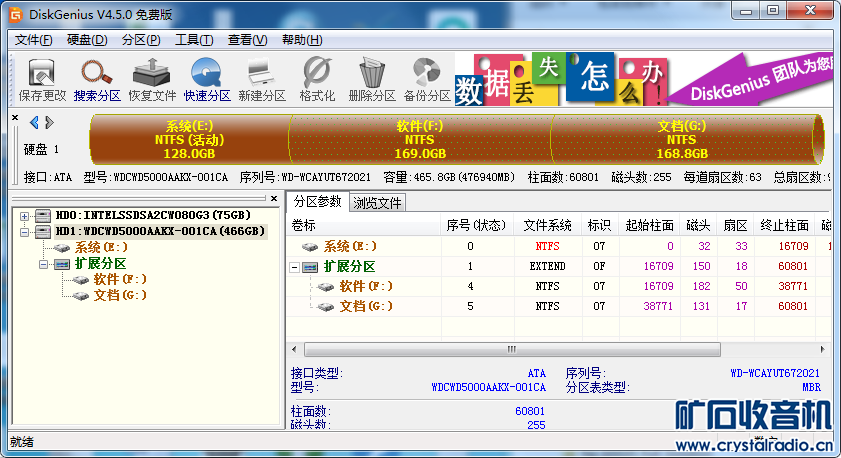Click the 扩展分区 icon in partition table

pyautogui.click(x=310, y=267)
